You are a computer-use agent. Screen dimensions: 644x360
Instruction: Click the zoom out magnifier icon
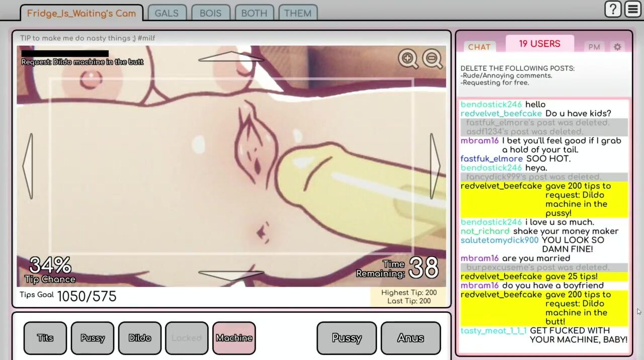(x=432, y=59)
